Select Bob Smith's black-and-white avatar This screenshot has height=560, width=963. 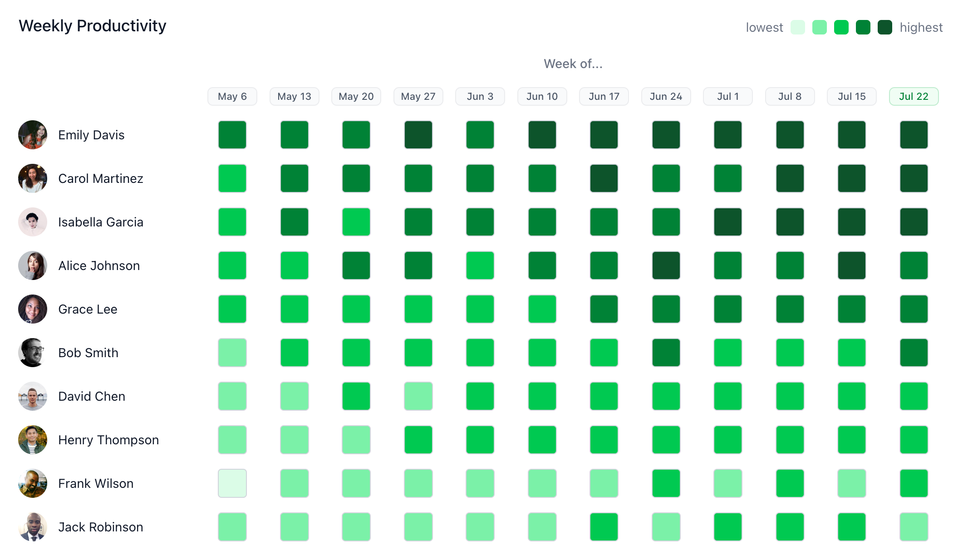coord(33,353)
